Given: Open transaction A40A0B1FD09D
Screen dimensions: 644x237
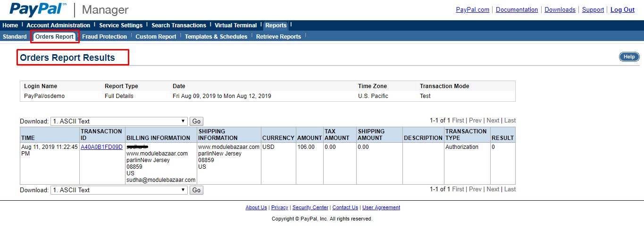Looking at the screenshot, I should [x=101, y=147].
